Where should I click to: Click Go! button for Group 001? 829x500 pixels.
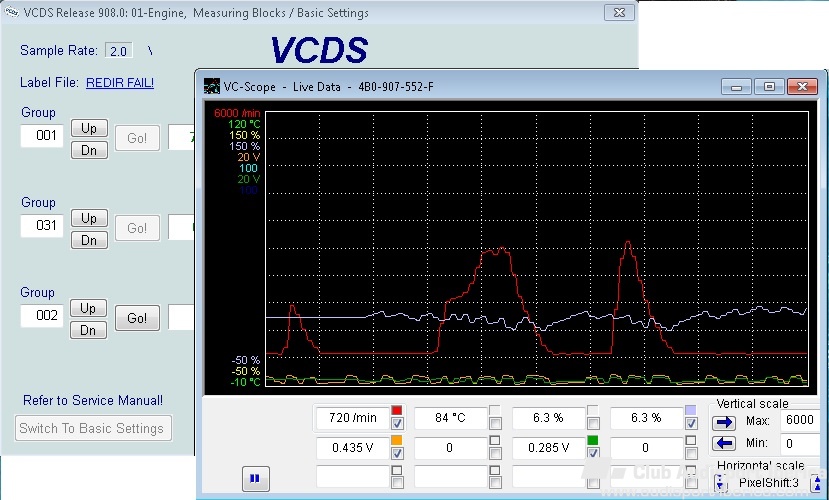point(137,138)
